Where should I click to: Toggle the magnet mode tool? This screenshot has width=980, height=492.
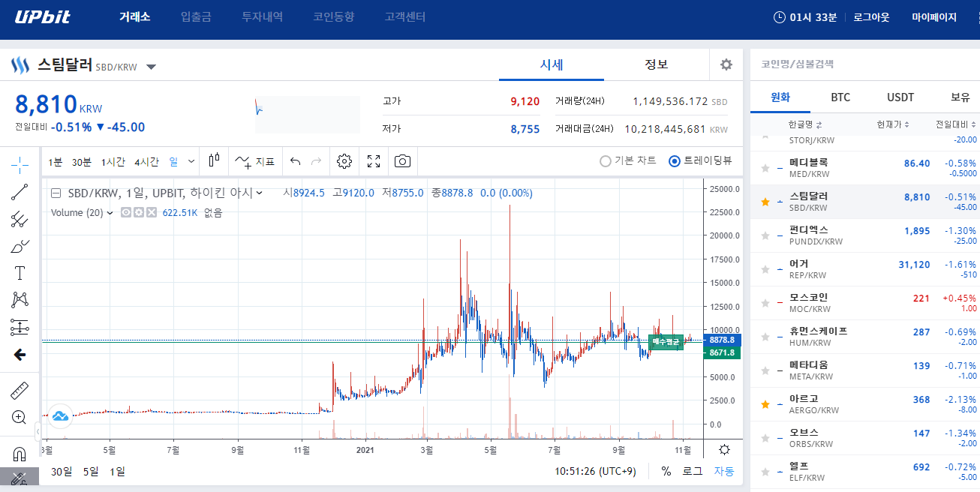click(20, 453)
